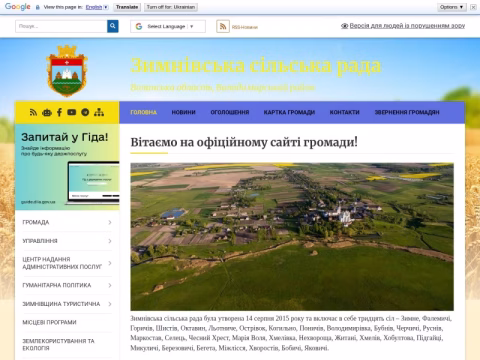Expand the ГРОМАДА sidebar chevron
480x360 pixels.
[110, 222]
